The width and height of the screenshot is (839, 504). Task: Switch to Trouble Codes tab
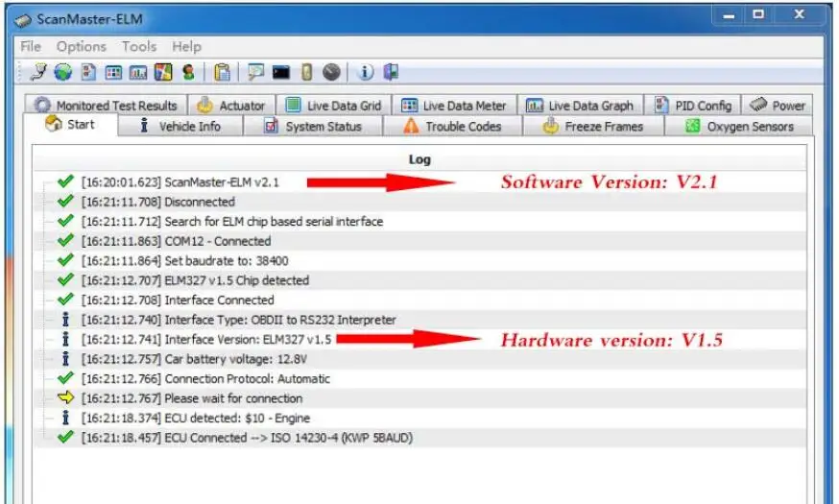pos(453,127)
